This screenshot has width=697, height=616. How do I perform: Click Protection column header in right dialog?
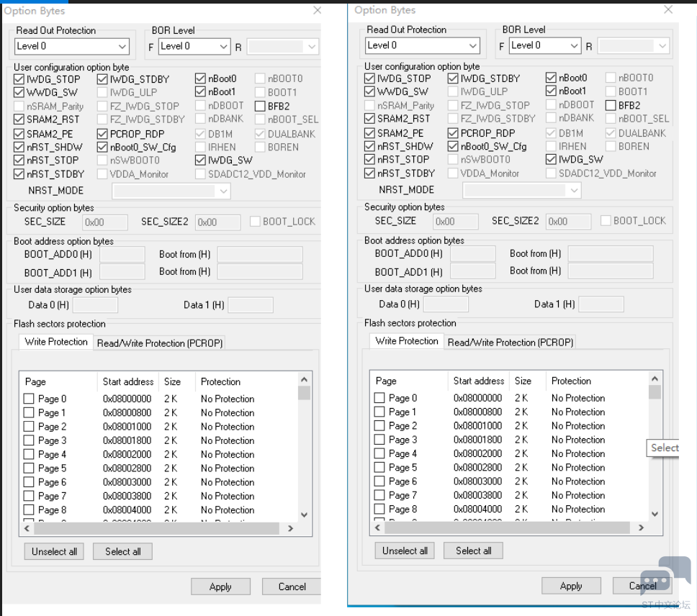(571, 381)
